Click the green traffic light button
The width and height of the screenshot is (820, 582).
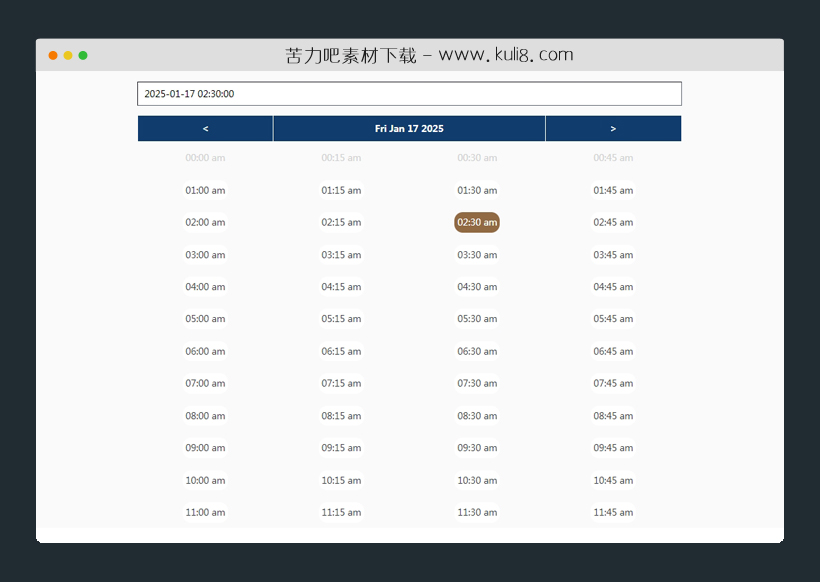click(83, 55)
